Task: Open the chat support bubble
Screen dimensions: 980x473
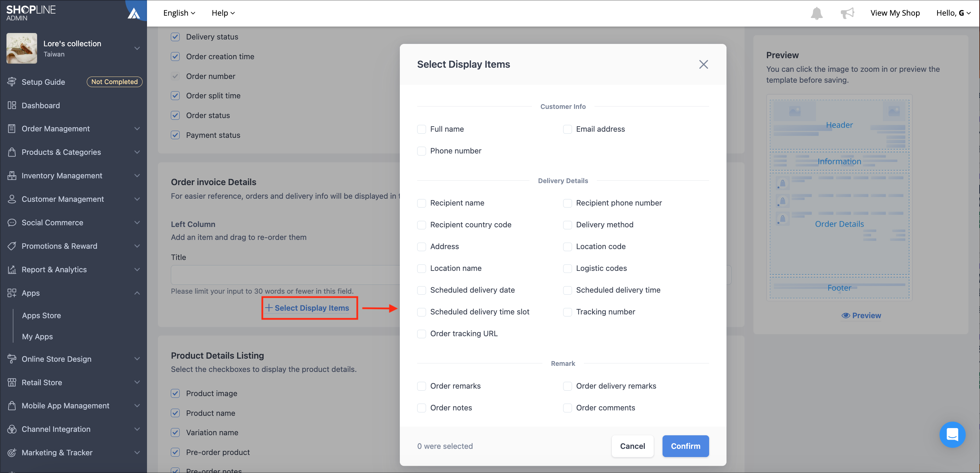Action: point(952,435)
